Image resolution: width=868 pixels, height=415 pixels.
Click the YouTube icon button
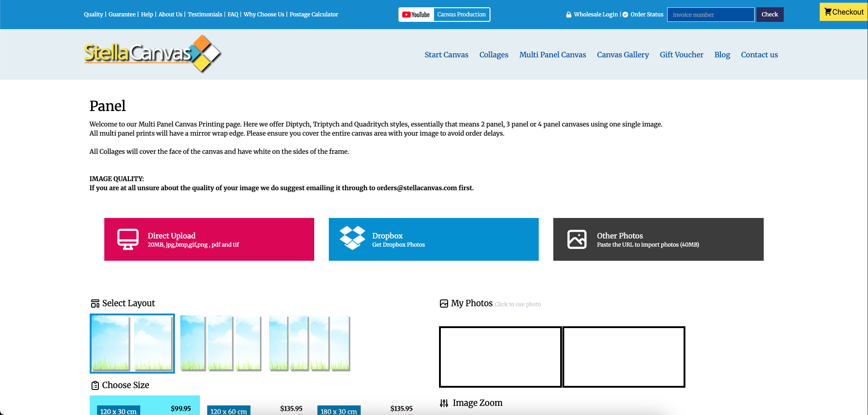pyautogui.click(x=416, y=15)
